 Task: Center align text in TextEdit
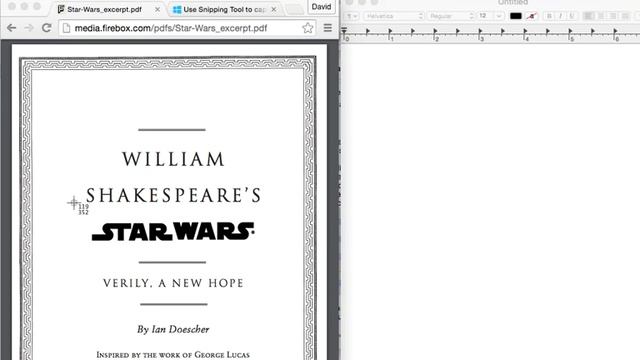601,16
